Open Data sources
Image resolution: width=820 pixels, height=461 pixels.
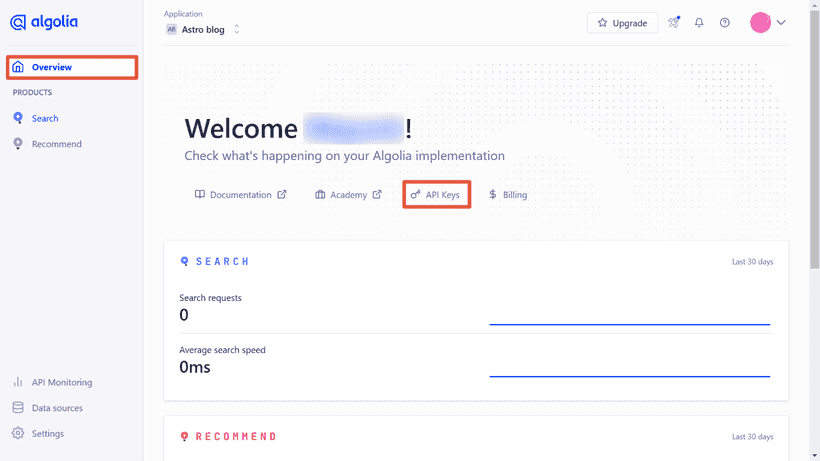click(x=57, y=408)
